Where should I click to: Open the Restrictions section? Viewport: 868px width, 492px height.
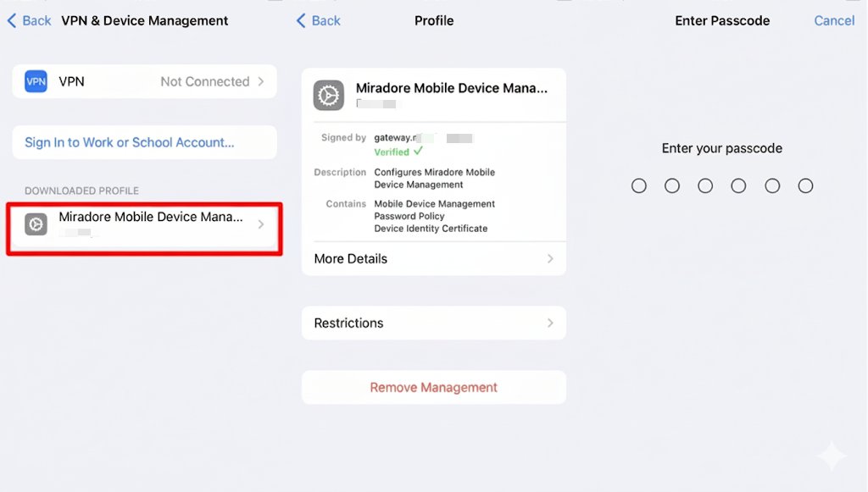(434, 323)
